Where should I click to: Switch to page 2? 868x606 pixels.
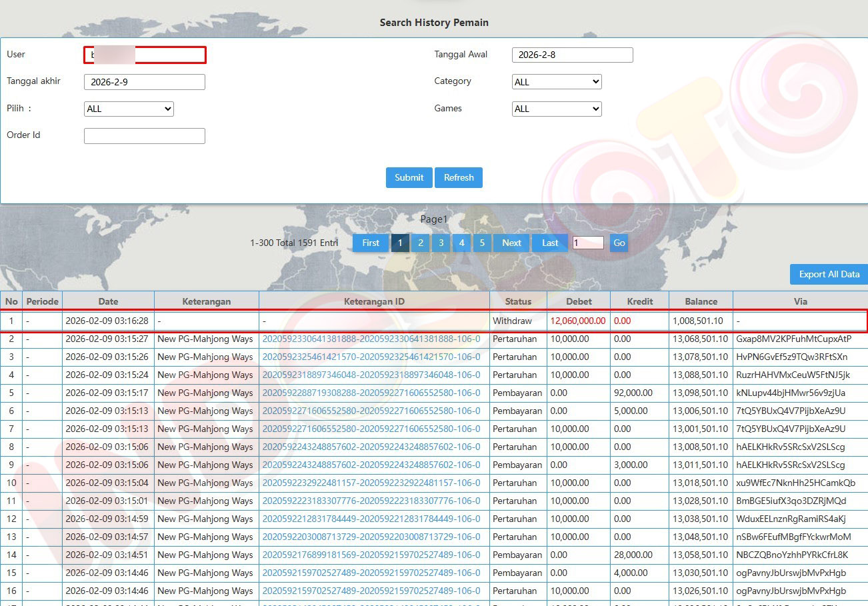point(420,243)
